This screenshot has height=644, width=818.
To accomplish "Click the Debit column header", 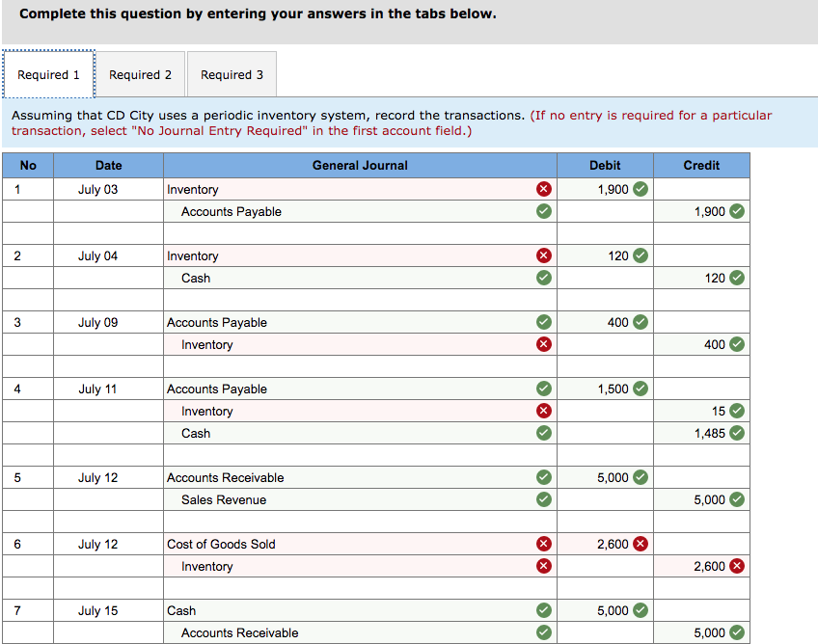I will [605, 165].
